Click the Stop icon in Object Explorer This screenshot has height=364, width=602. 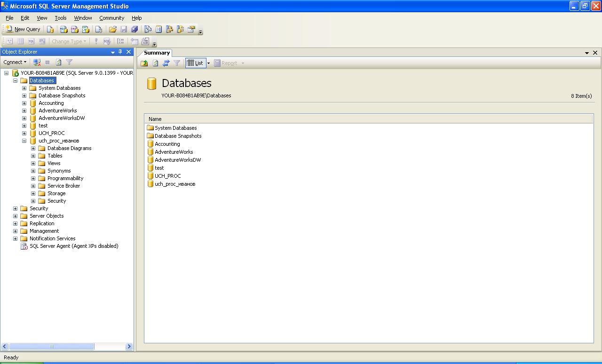click(47, 62)
